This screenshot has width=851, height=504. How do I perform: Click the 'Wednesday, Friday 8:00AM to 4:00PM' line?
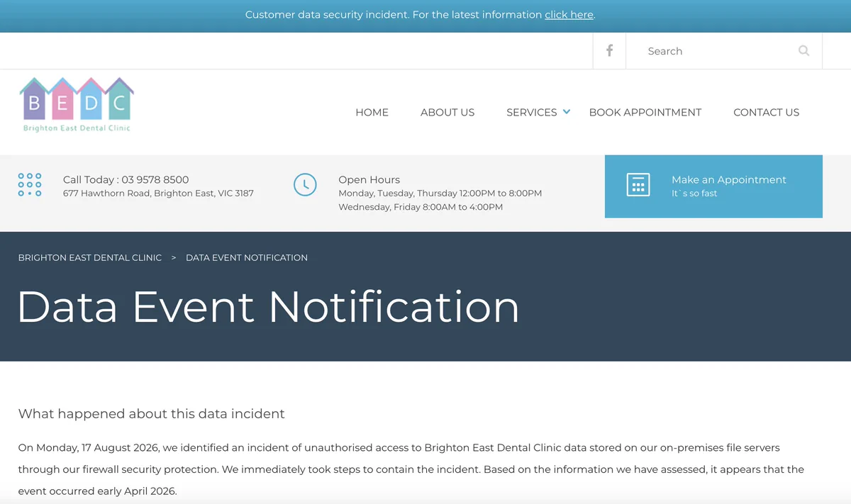[x=421, y=207]
